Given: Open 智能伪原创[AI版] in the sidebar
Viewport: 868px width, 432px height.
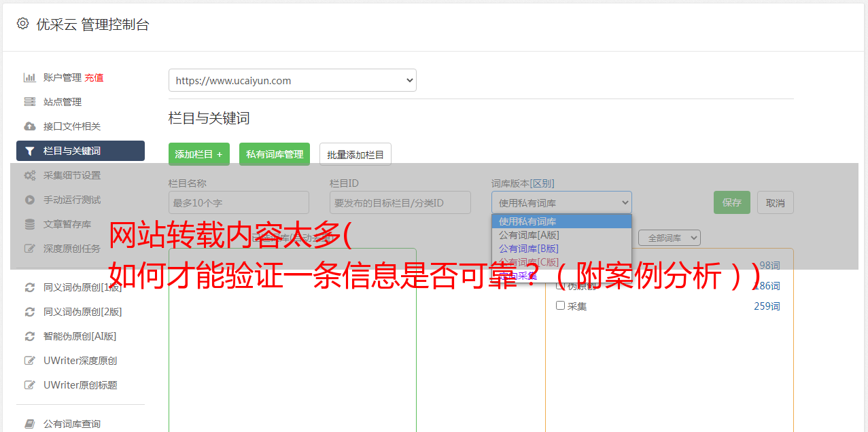Looking at the screenshot, I should [x=80, y=336].
